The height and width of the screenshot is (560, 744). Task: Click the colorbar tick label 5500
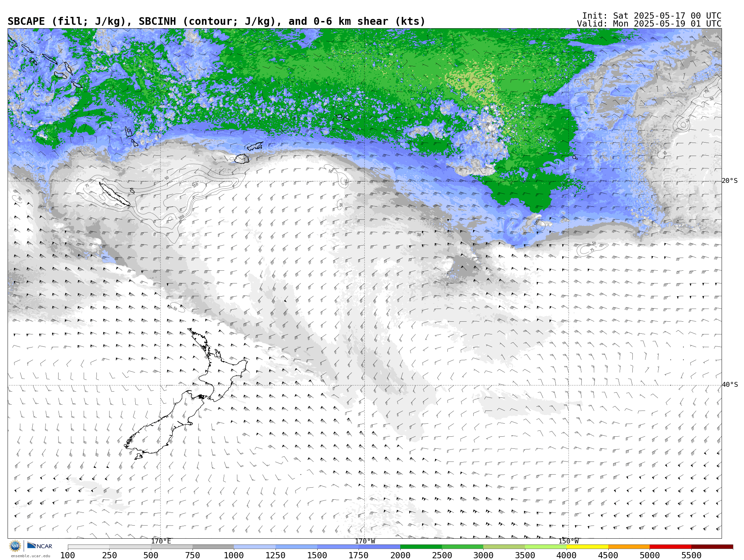pos(691,556)
